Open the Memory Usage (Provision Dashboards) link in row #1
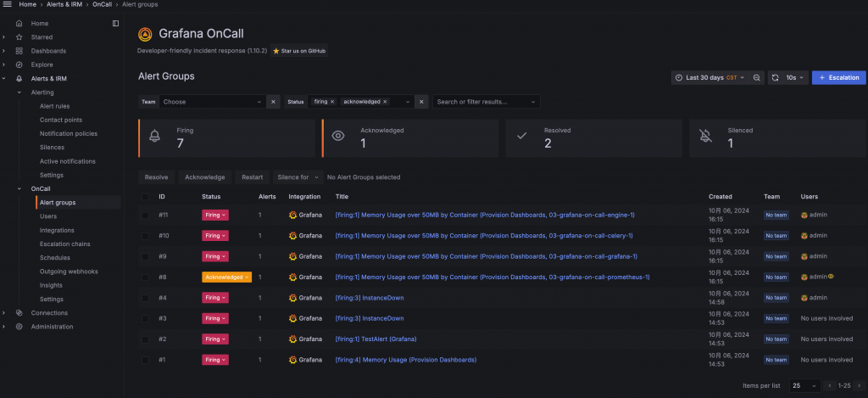 click(406, 360)
